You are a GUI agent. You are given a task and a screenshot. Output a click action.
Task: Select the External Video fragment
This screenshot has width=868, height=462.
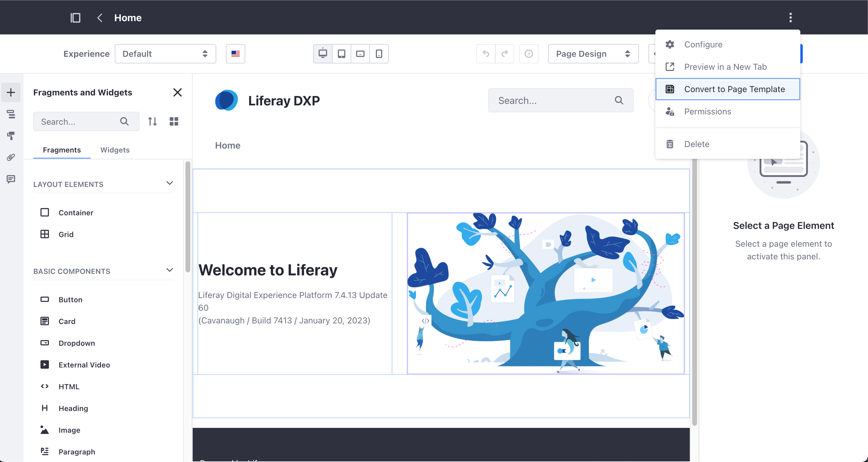tap(103, 364)
